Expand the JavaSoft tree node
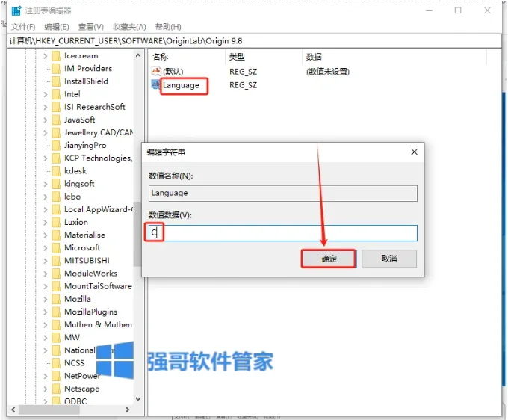The image size is (508, 420). 46,120
